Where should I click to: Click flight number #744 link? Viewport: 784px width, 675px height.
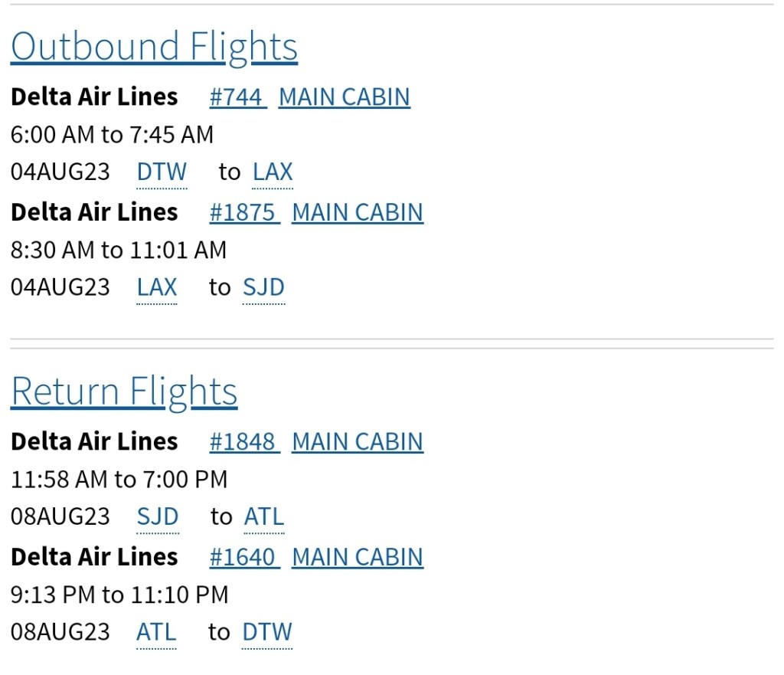click(237, 97)
